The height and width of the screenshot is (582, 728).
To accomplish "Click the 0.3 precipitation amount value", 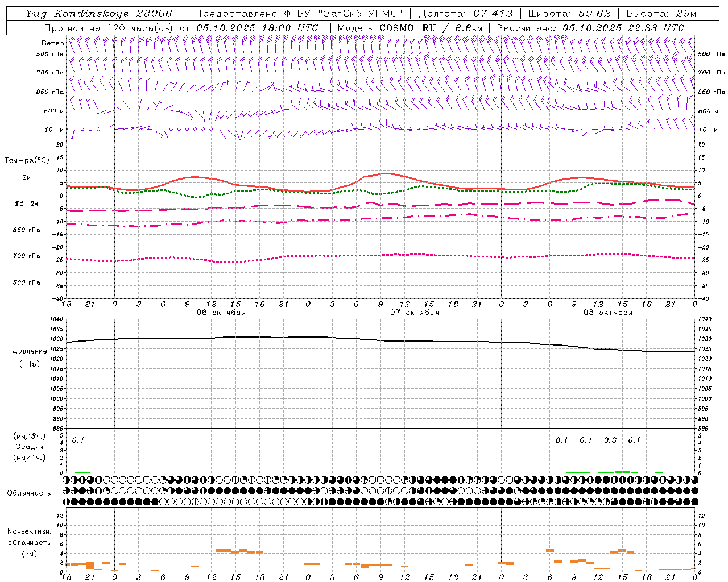I will coord(610,440).
